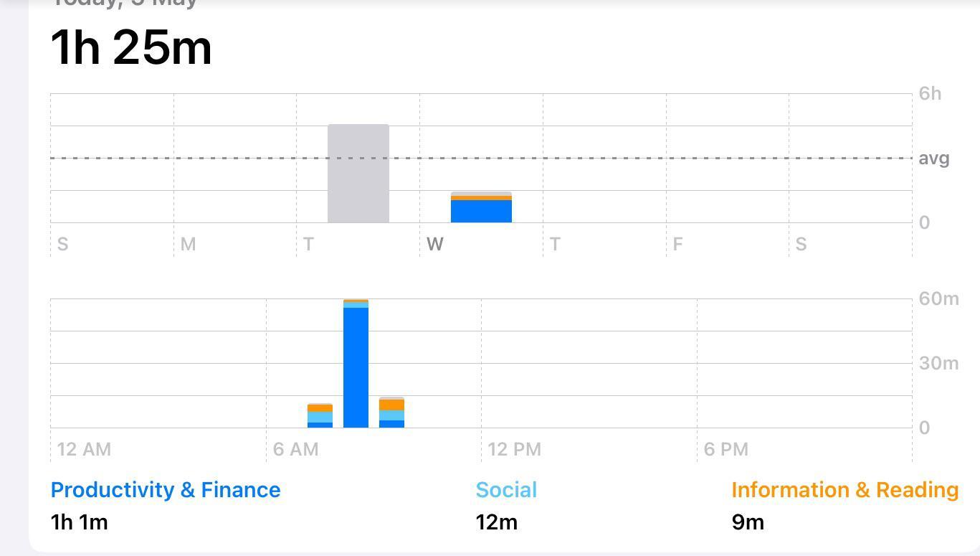Screen dimensions: 980x556
Task: Click the 12 AM time axis label
Action: click(84, 449)
